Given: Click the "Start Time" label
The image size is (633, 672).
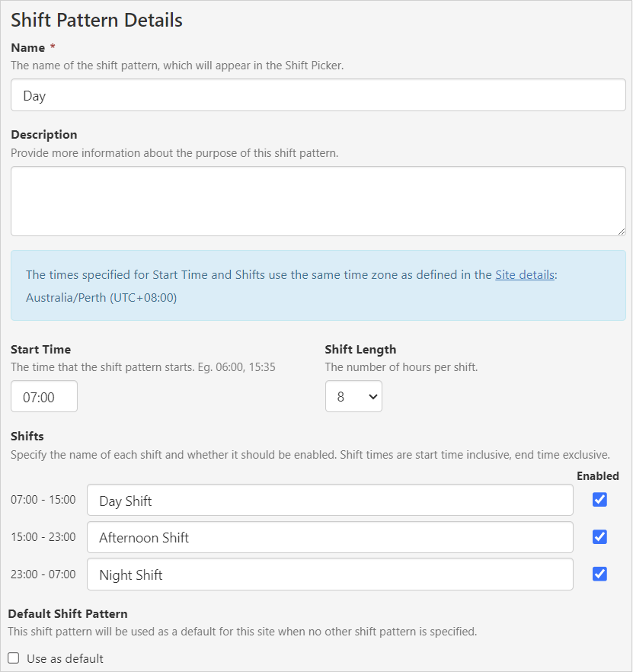Looking at the screenshot, I should click(41, 350).
